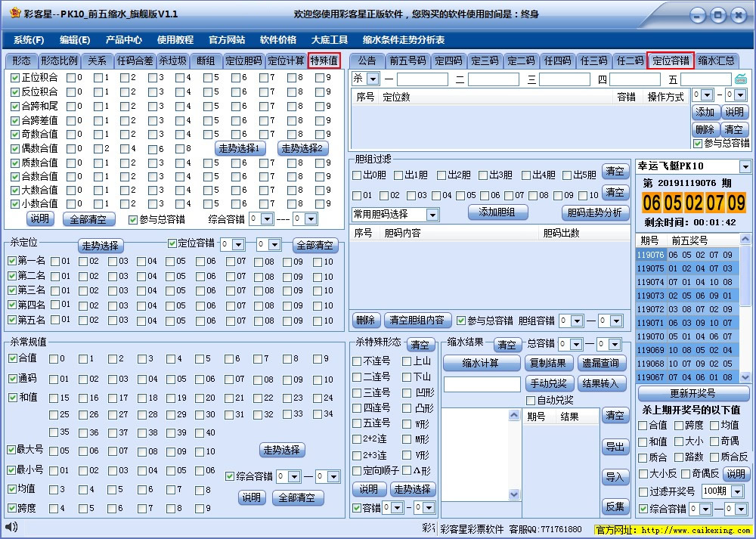Visit the caikexing.com official website link
This screenshot has width=756, height=539.
[696, 531]
